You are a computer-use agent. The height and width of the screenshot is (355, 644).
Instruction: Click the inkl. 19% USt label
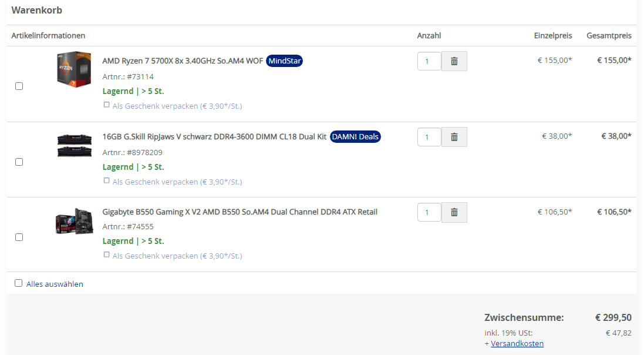pos(508,333)
